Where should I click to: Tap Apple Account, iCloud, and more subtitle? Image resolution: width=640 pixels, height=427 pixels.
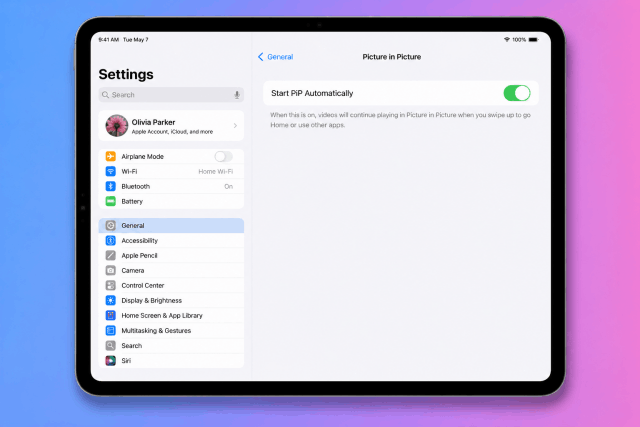pos(172,132)
